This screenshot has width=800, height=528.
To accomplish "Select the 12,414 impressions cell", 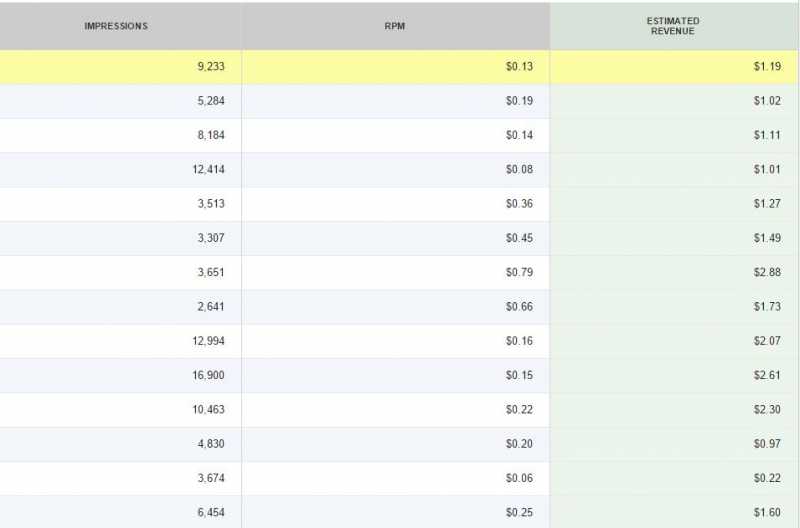I will click(208, 170).
